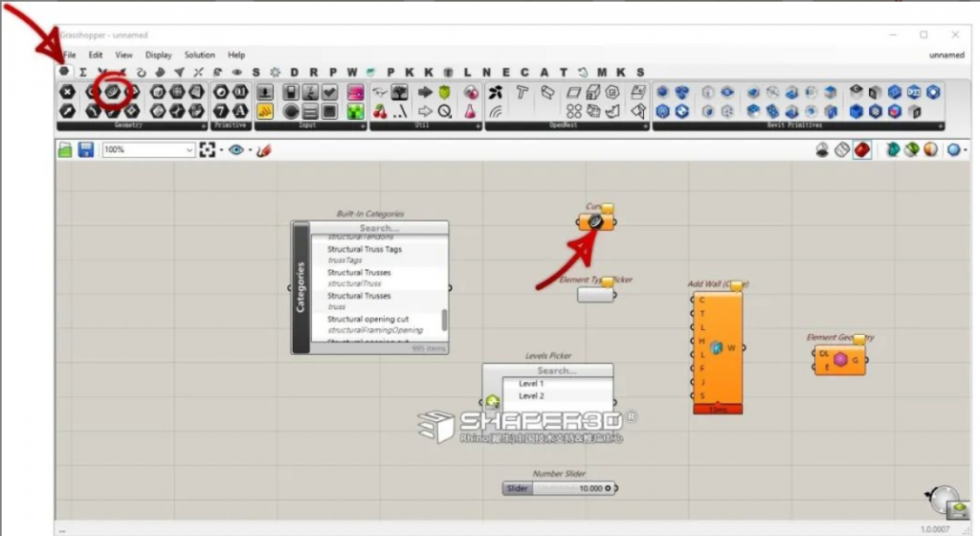Select the Value List input icon
Image resolution: width=980 pixels, height=536 pixels.
tap(310, 112)
